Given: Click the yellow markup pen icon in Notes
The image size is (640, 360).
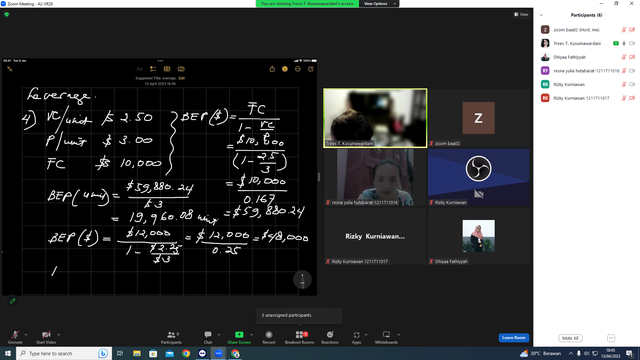Looking at the screenshot, I should (x=285, y=69).
